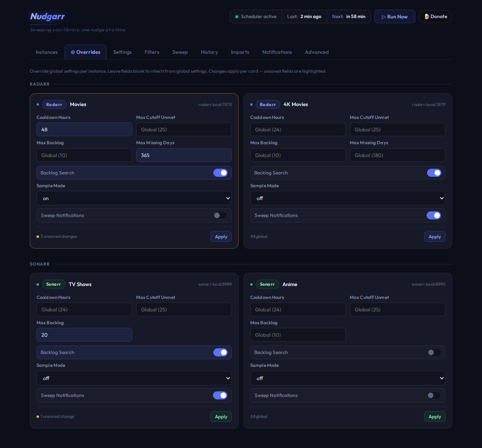
Task: Switch to the Instances tab
Action: click(47, 52)
